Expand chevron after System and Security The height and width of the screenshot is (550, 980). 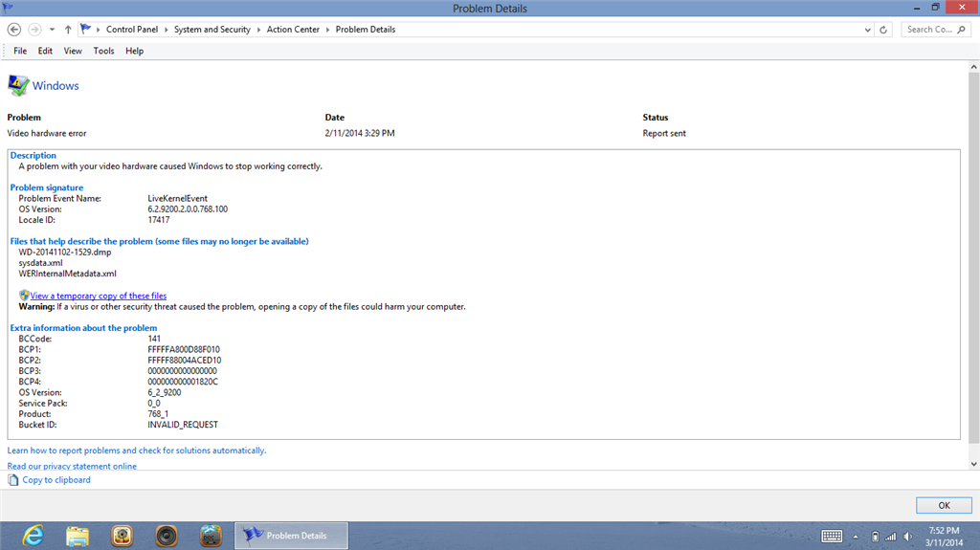pos(258,30)
